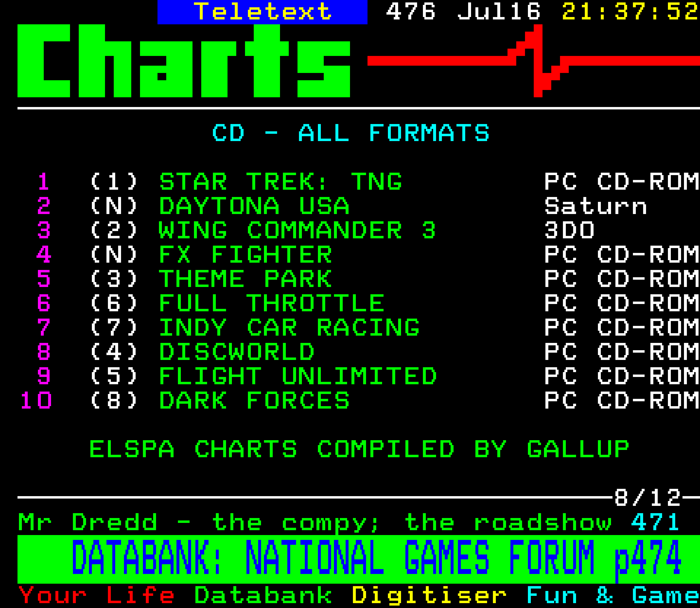Screen dimensions: 700x608
Task: Select chart entry THEME PARK
Action: (245, 279)
